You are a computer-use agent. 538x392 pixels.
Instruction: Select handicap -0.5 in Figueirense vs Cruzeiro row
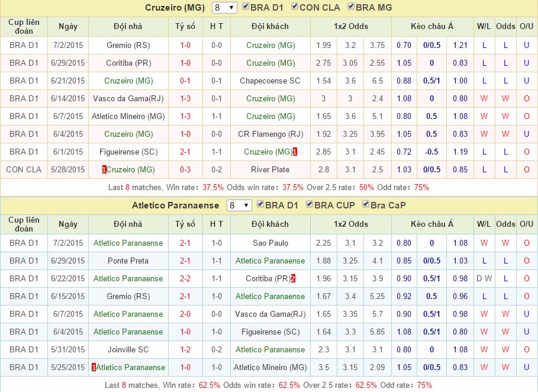[x=431, y=152]
